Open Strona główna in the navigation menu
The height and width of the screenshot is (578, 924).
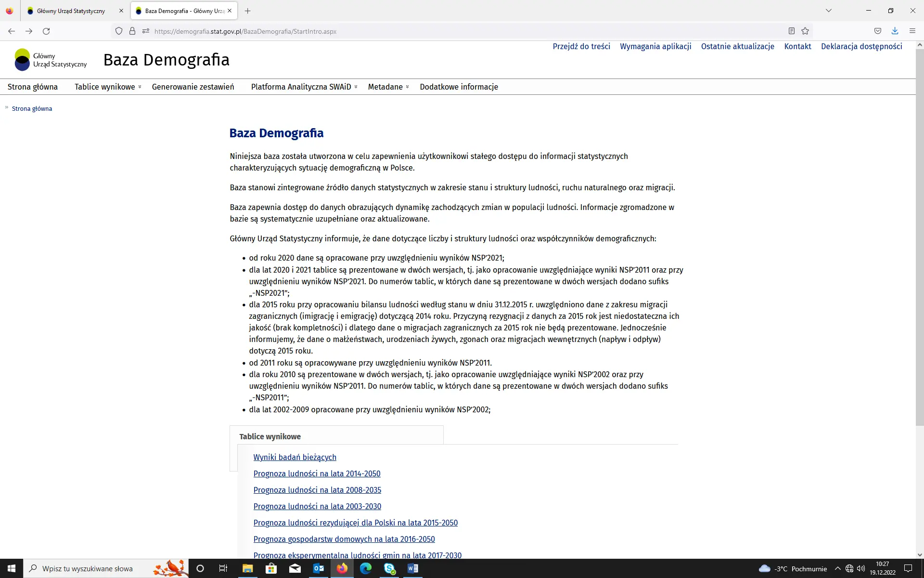pyautogui.click(x=33, y=87)
